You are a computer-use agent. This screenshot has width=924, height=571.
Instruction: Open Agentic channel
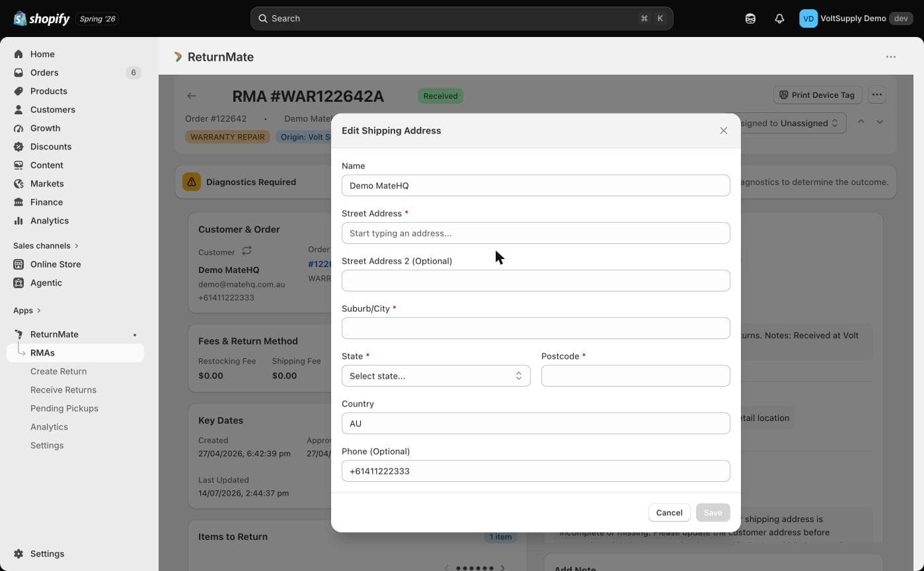[x=46, y=283]
